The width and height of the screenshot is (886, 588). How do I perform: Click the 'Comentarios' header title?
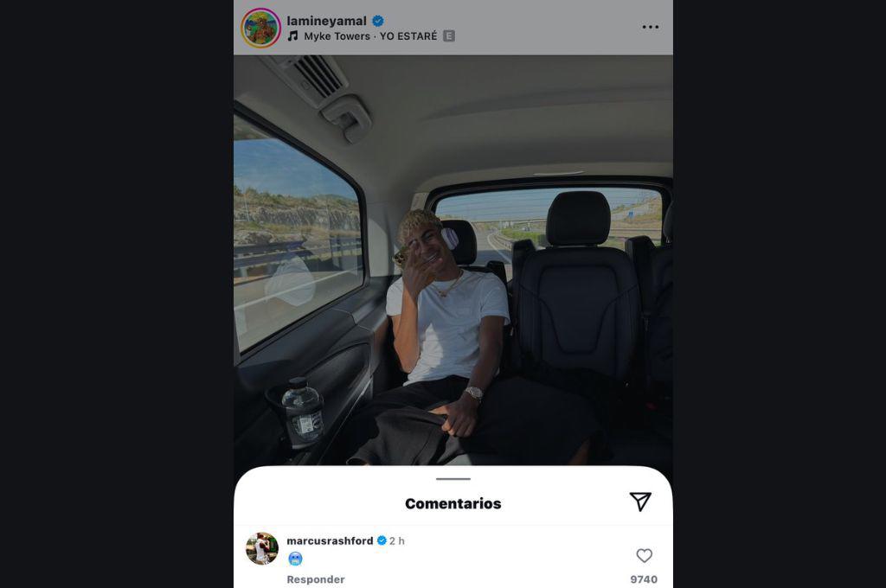pyautogui.click(x=453, y=503)
